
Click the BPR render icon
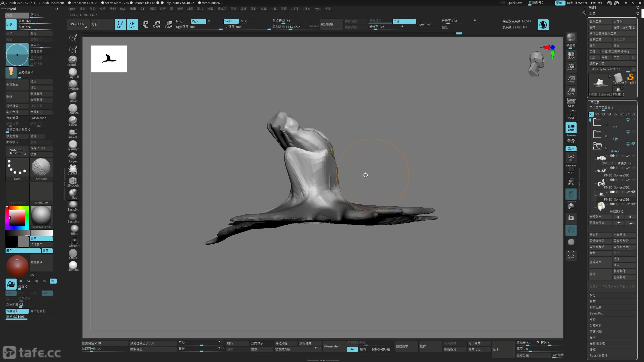point(571,37)
